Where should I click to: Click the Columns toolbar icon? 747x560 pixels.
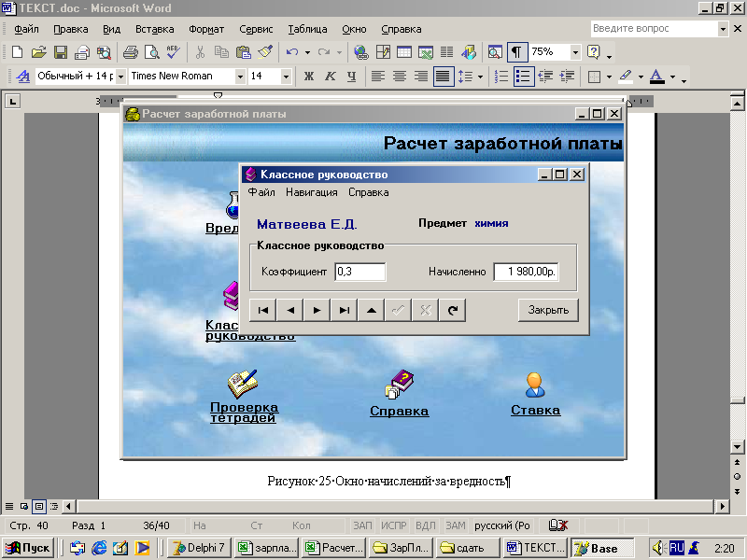point(447,52)
